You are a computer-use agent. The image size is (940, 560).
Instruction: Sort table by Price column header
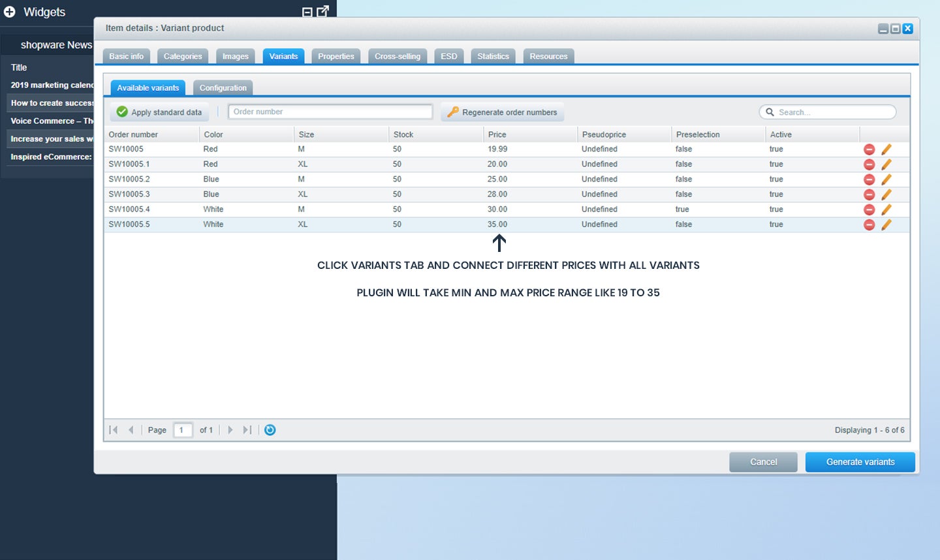[x=530, y=134]
